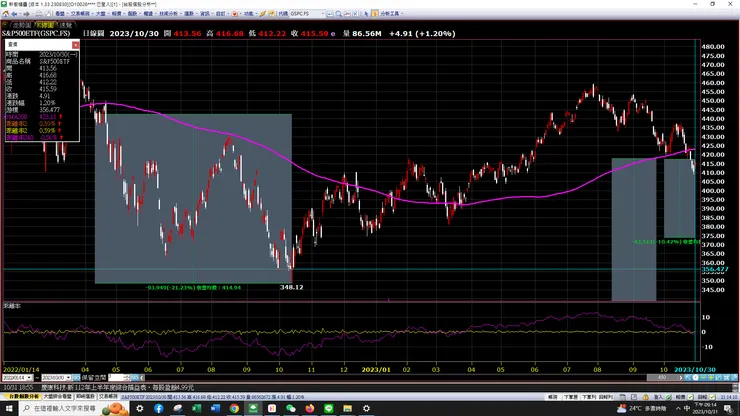Open the 分析工具 dropdown menu
Image resolution: width=740 pixels, height=416 pixels.
click(391, 14)
